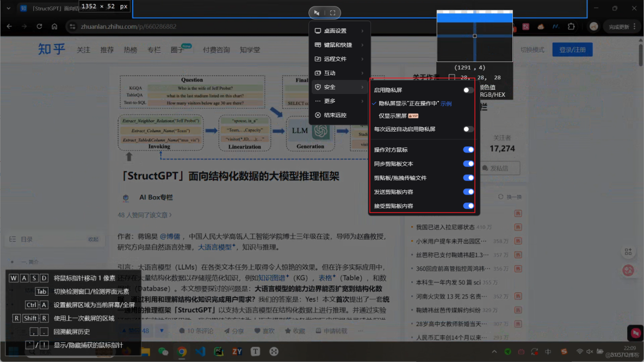Expand the 更多 submenu
This screenshot has height=362, width=644.
coord(337,101)
